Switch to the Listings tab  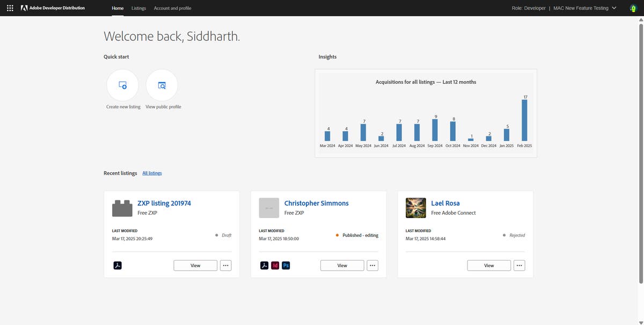(138, 8)
